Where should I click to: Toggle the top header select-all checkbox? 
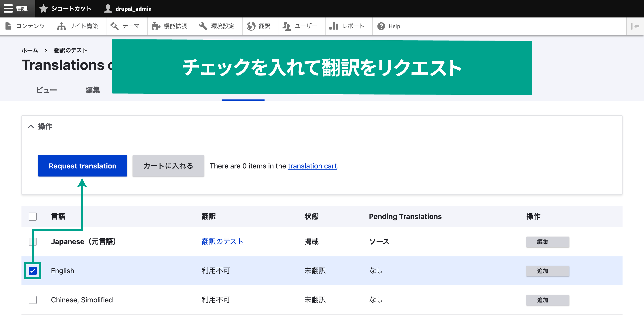tap(33, 216)
